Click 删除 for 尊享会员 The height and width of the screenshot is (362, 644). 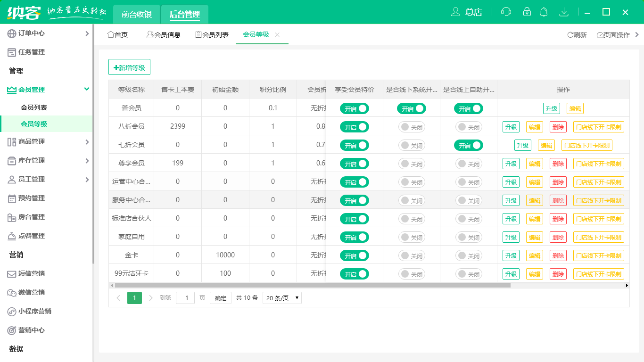tap(558, 164)
